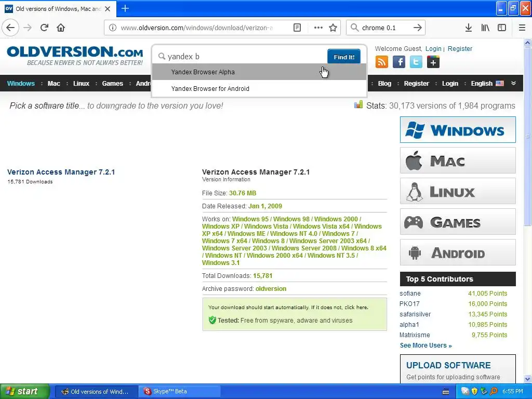This screenshot has width=532, height=399.
Task: Open the Facebook icon
Action: pos(398,62)
